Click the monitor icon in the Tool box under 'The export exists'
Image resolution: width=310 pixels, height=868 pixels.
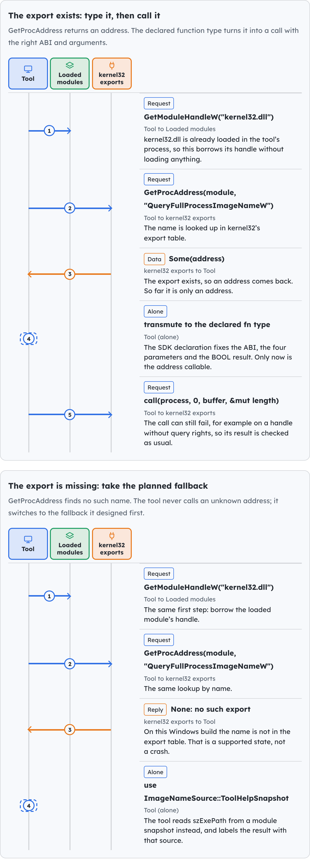[28, 69]
